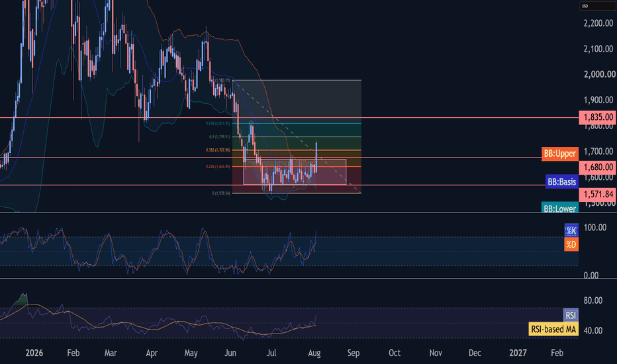Click the Oct label on time axis
617x364 pixels.
tap(395, 353)
